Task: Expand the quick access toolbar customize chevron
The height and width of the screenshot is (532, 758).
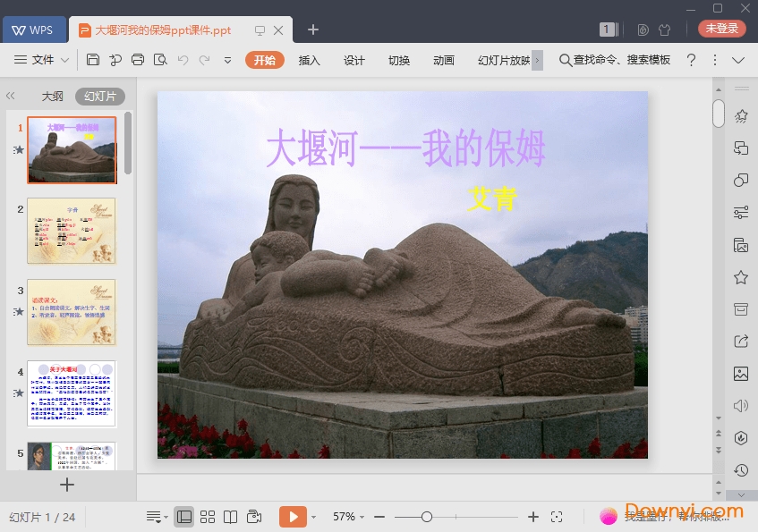Action: pyautogui.click(x=228, y=60)
